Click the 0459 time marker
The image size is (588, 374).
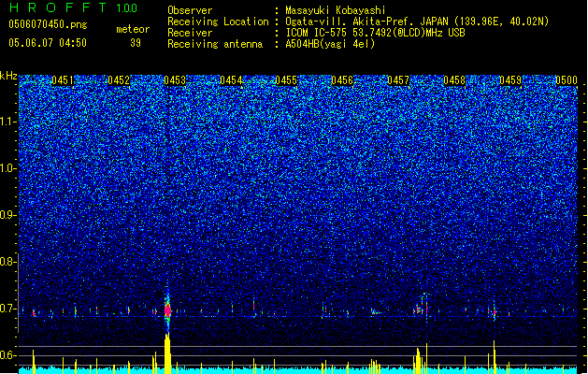pyautogui.click(x=510, y=80)
